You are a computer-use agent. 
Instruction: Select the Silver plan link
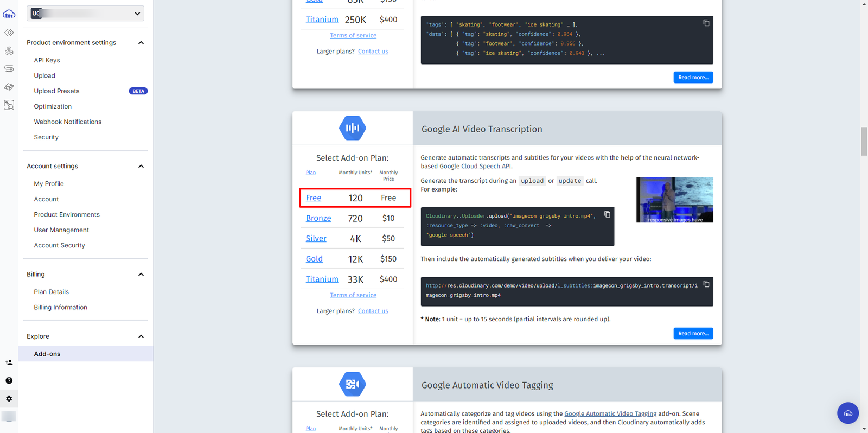[x=316, y=238]
